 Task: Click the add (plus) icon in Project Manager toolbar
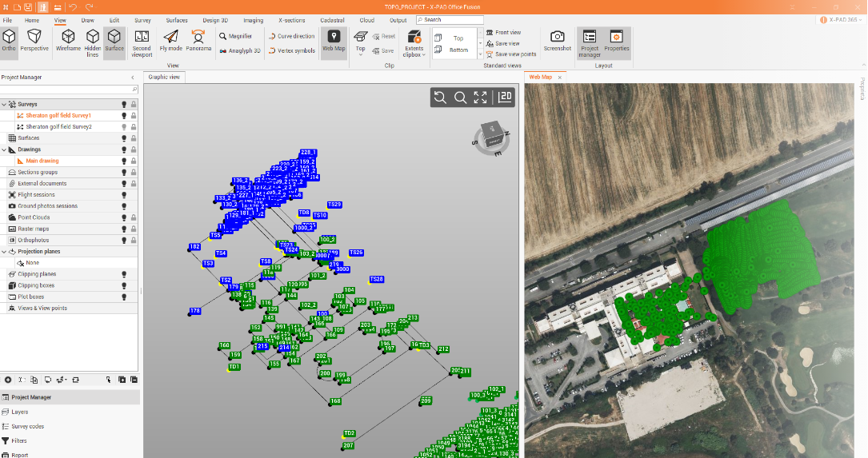tap(8, 380)
